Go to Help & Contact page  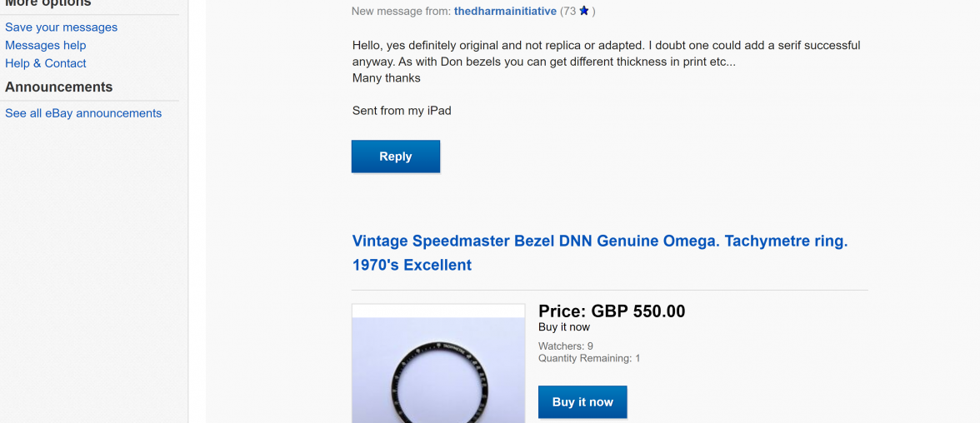46,63
